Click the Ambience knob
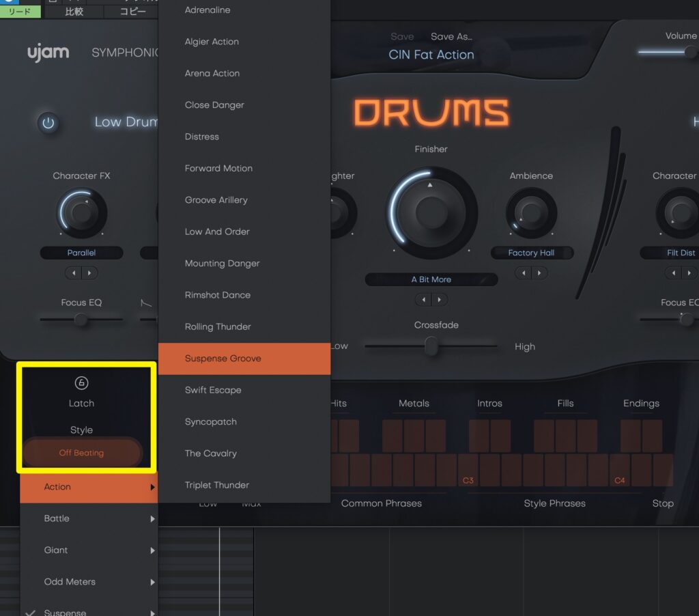This screenshot has width=699, height=616. tap(531, 213)
